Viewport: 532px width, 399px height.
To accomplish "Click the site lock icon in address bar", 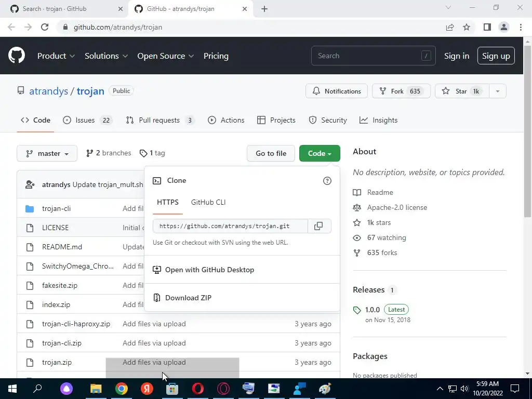I will (65, 27).
